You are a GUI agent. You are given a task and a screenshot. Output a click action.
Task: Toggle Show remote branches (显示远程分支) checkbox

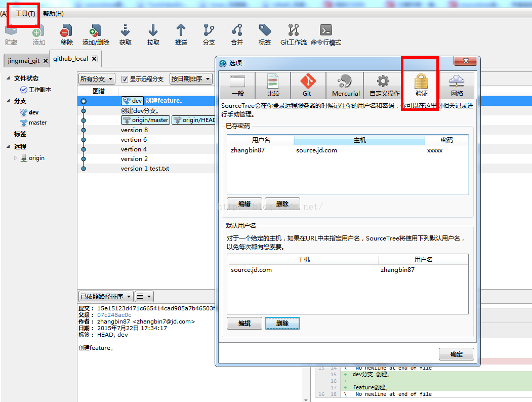(x=125, y=79)
